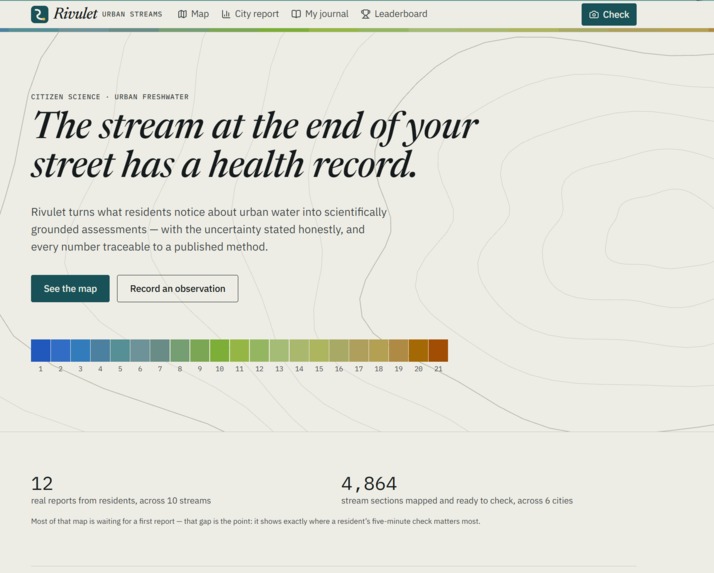
Task: Select color swatch numbered 12
Action: tap(260, 350)
